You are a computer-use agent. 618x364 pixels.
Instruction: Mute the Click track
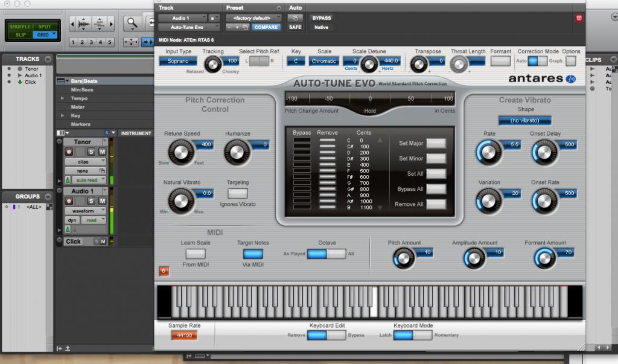click(x=103, y=241)
